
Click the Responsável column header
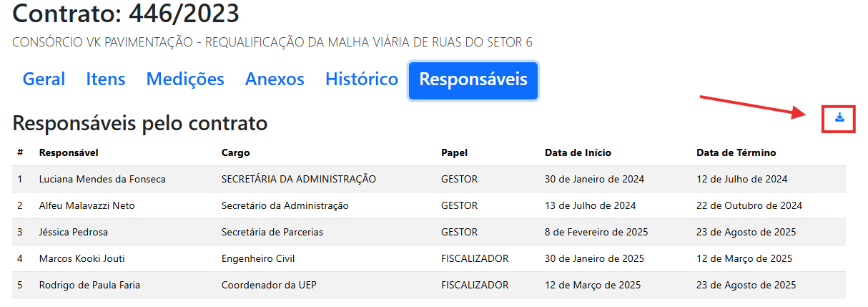[x=69, y=152]
